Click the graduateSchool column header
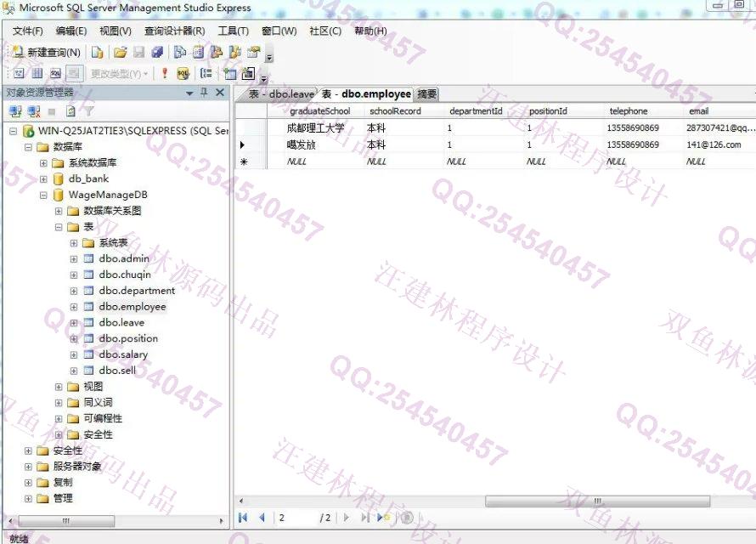 tap(319, 110)
